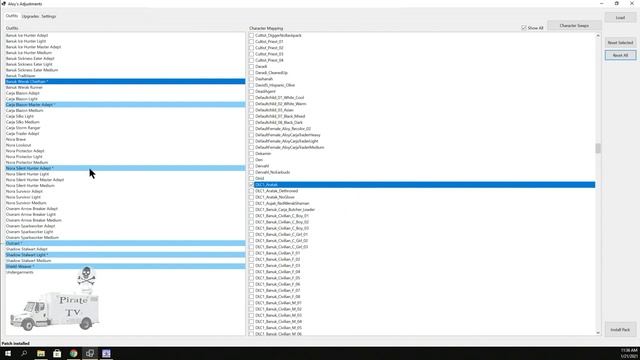Click character list scrollbar thumb

pos(598,149)
